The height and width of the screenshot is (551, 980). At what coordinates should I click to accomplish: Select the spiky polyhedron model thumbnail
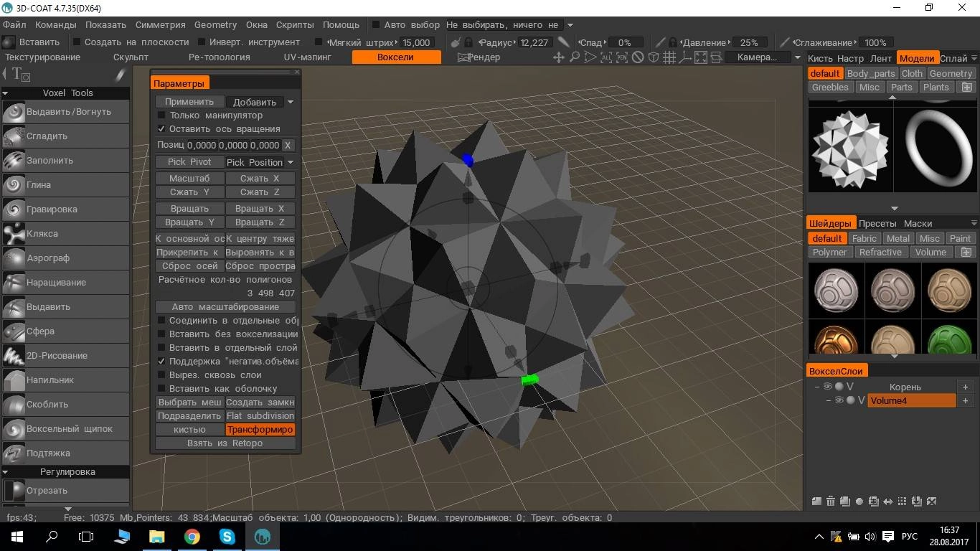851,149
